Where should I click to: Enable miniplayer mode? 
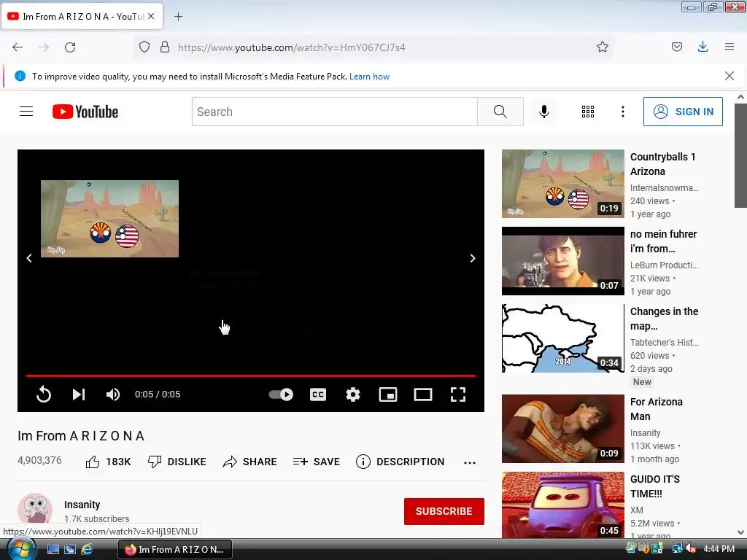click(388, 394)
